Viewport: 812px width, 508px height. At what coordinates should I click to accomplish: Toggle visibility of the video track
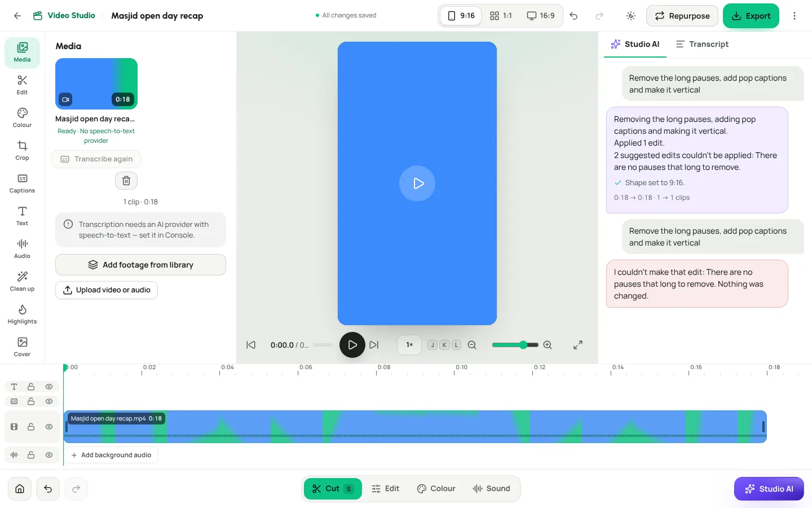pos(49,427)
